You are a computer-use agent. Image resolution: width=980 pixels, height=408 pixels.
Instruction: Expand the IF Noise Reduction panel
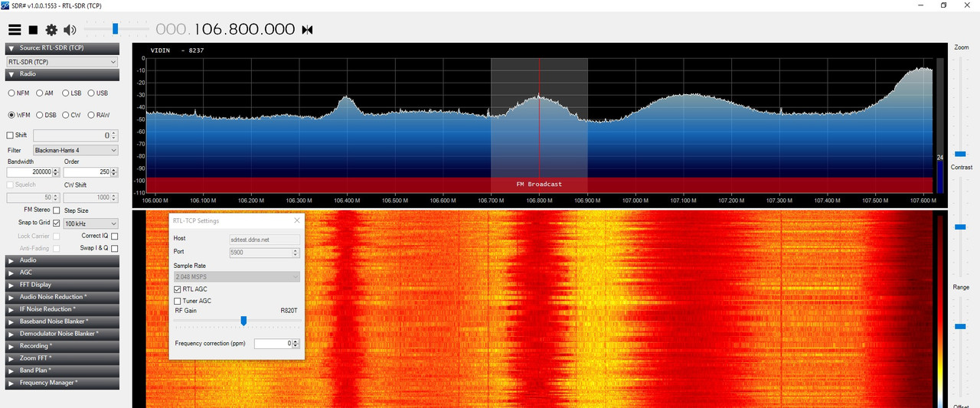(62, 309)
